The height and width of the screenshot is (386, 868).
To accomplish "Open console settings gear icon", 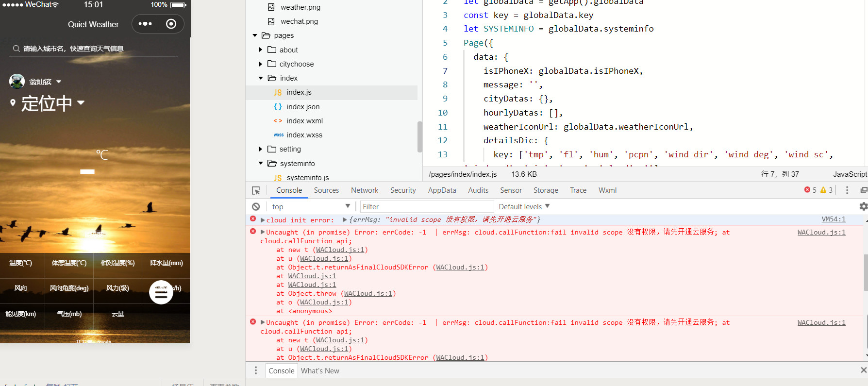I will click(863, 206).
